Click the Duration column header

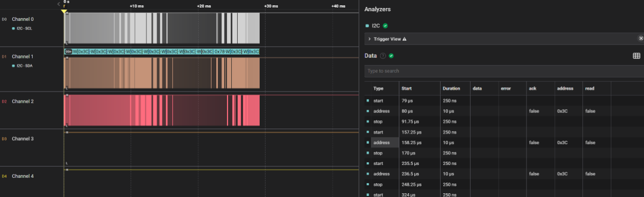(x=451, y=88)
